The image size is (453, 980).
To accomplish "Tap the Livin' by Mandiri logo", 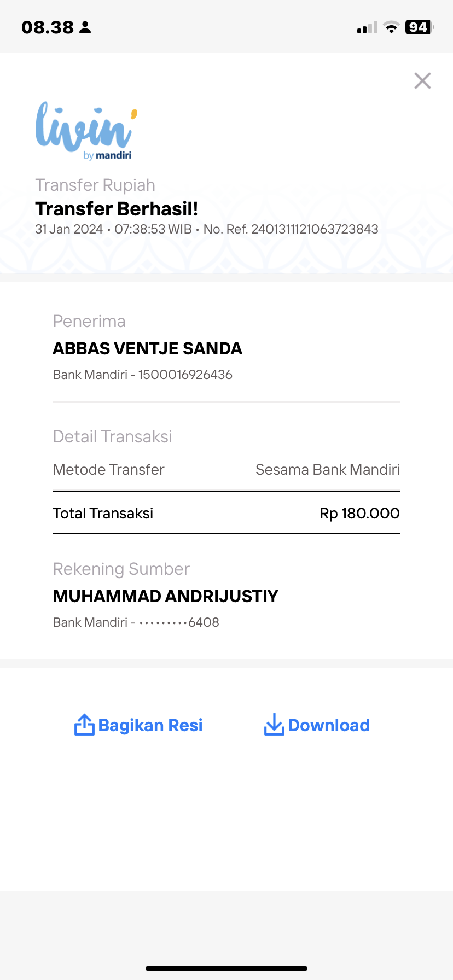I will [x=86, y=131].
